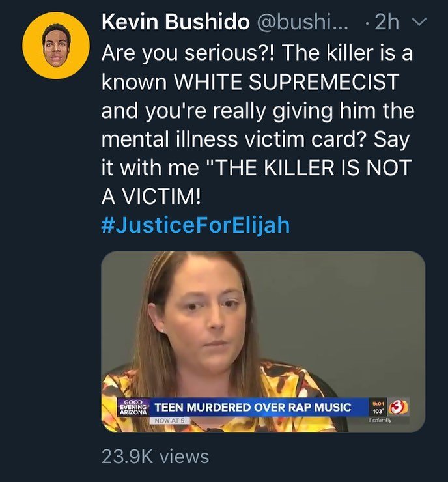Click the words WHITE SUPREMECIST in the tweet
The width and height of the screenshot is (448, 482).
pos(287,82)
